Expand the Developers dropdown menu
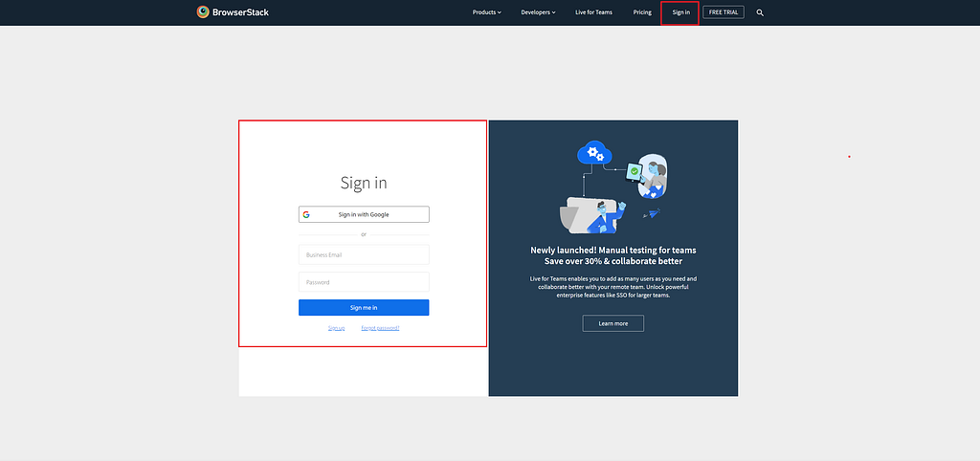This screenshot has height=461, width=980. pos(538,12)
